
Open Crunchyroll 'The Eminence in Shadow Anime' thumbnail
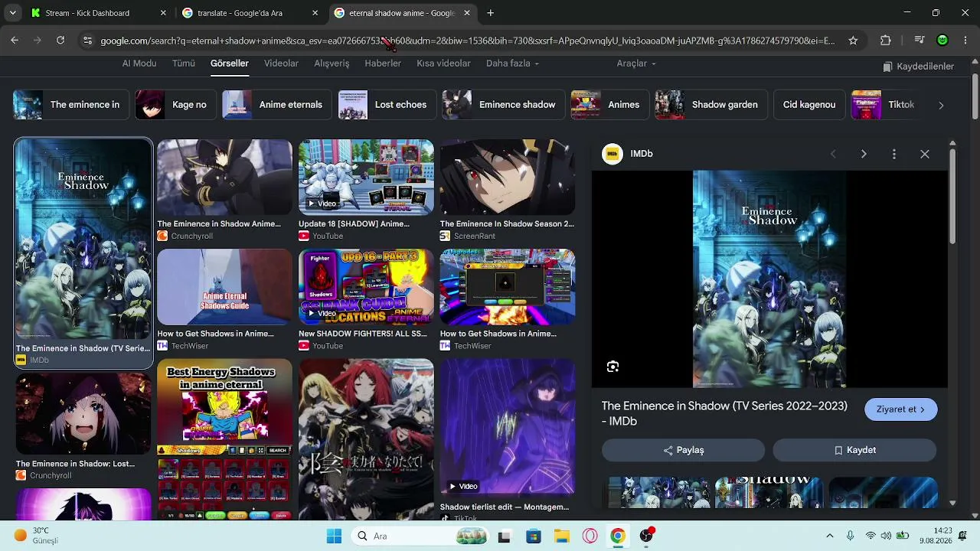point(224,177)
